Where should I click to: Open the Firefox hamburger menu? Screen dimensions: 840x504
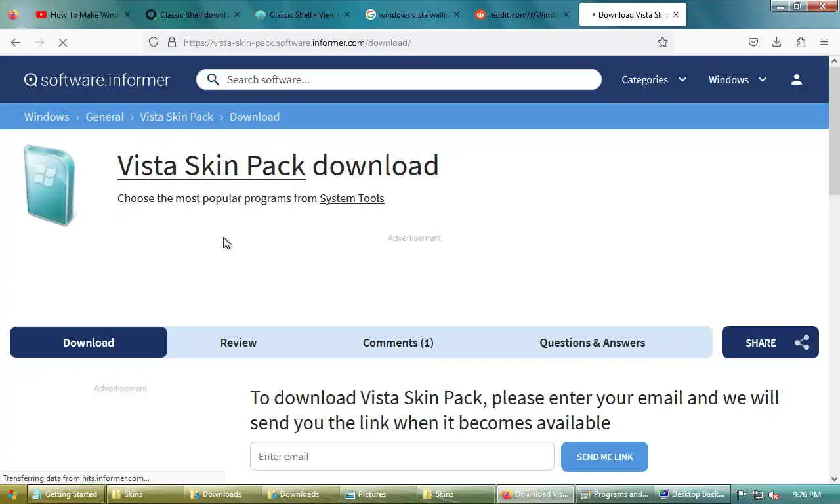(824, 43)
